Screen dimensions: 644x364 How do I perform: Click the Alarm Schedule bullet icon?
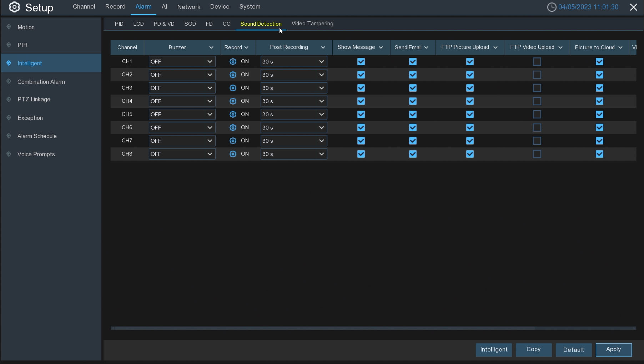(9, 136)
